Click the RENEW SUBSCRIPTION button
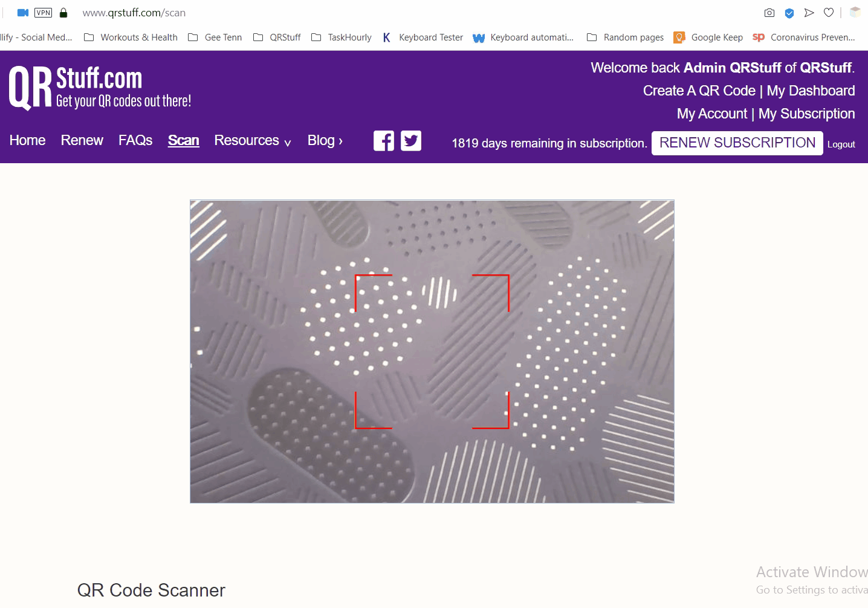 737,143
